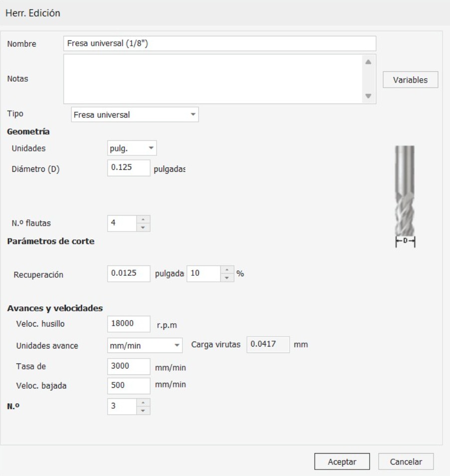Image resolution: width=450 pixels, height=476 pixels.
Task: Click the Variables button
Action: pyautogui.click(x=410, y=80)
